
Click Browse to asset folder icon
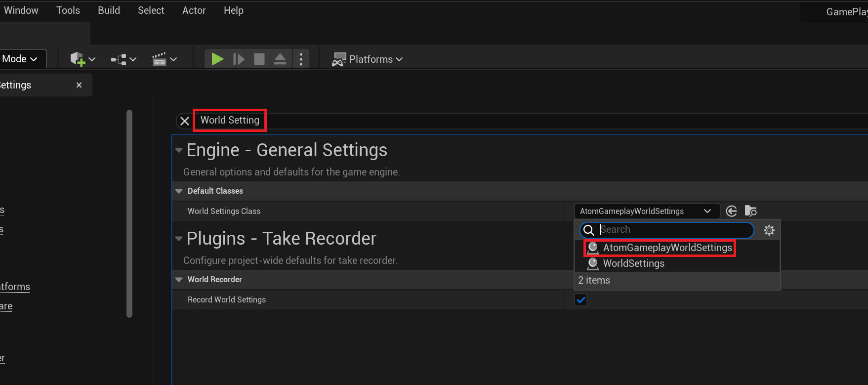[750, 211]
